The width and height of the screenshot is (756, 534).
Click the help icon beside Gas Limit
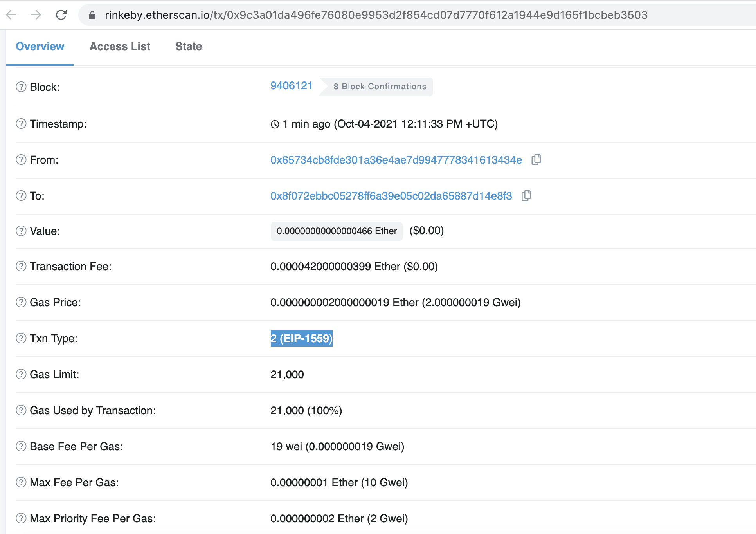(21, 374)
